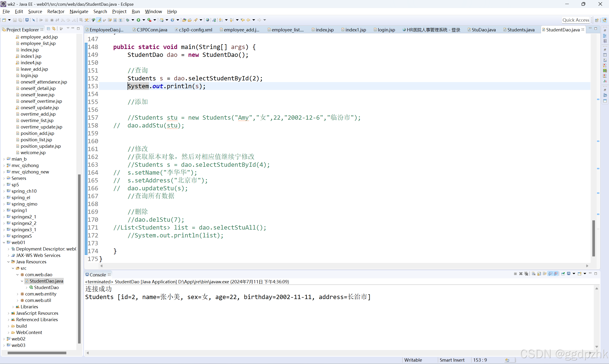Maximize the editor area
This screenshot has width=609, height=364.
click(x=595, y=29)
